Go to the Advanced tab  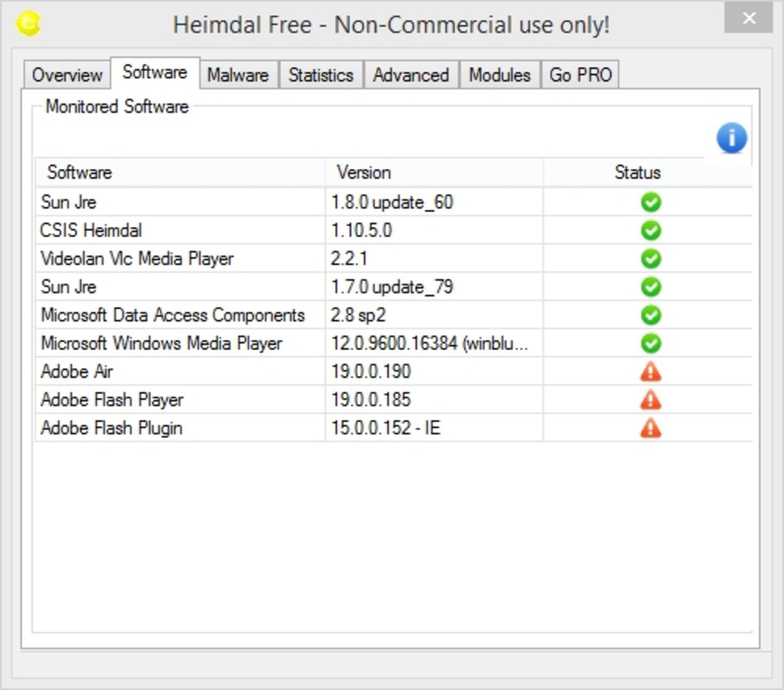click(x=411, y=75)
